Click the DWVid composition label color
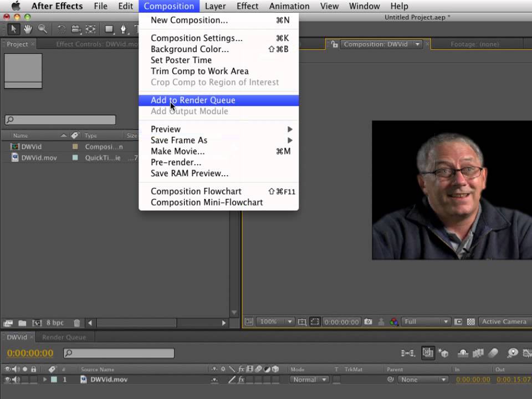 (x=75, y=146)
